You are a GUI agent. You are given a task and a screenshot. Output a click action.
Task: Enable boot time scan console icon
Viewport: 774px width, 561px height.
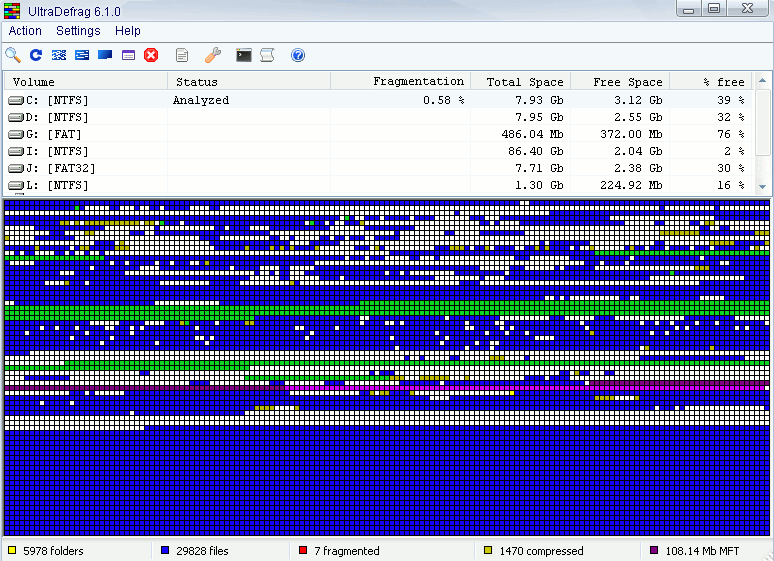244,55
